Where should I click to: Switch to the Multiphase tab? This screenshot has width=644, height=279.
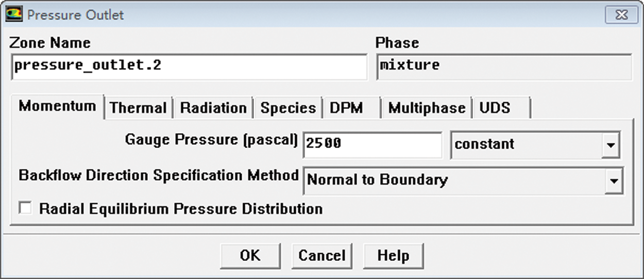426,108
